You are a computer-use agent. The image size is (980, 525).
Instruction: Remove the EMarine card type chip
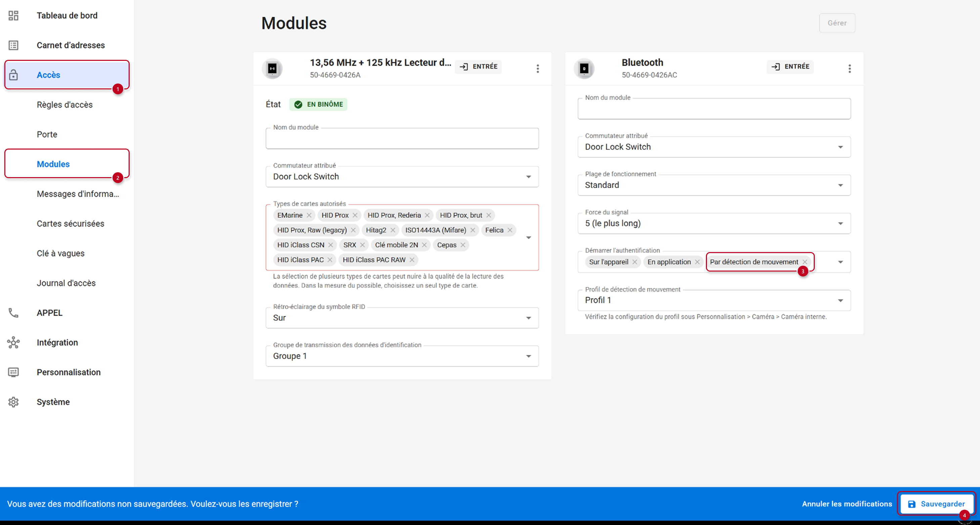309,215
